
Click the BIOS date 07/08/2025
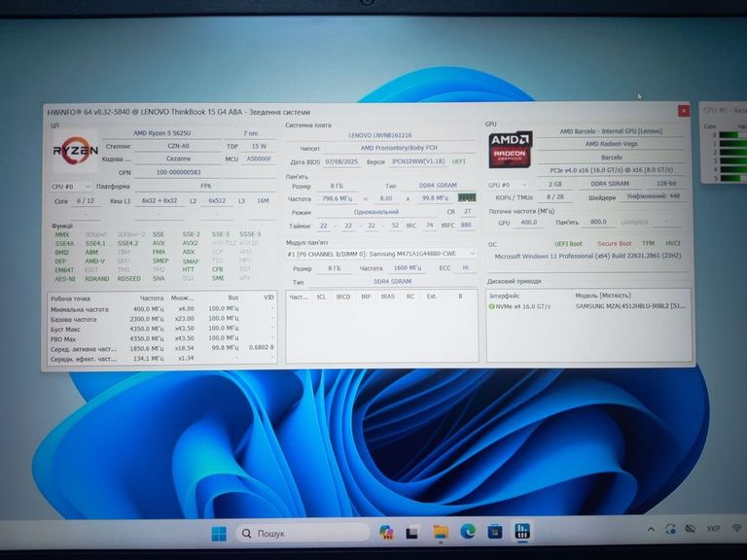(x=341, y=162)
